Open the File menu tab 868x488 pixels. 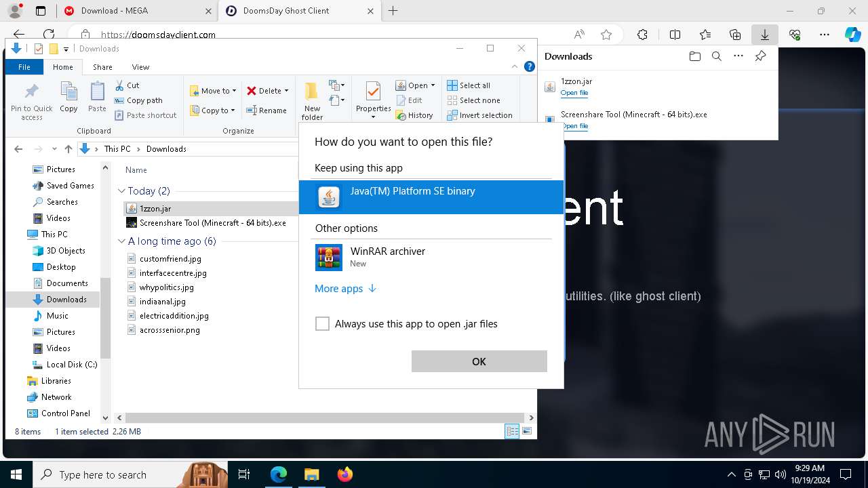(x=24, y=67)
